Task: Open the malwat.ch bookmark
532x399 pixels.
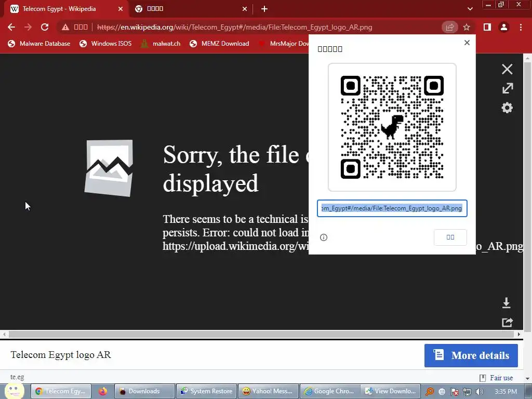Action: click(161, 44)
